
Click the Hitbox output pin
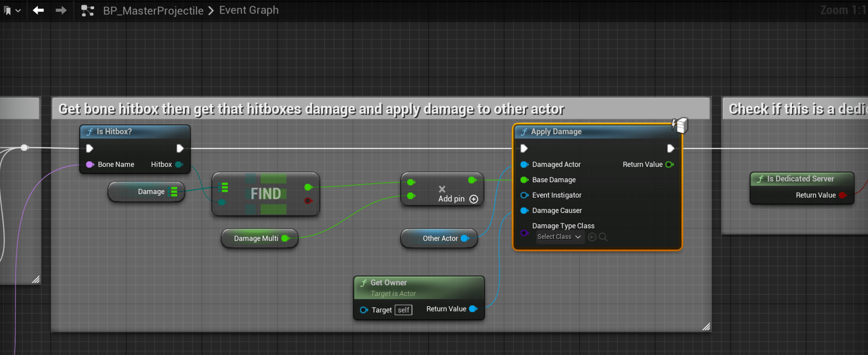click(179, 165)
